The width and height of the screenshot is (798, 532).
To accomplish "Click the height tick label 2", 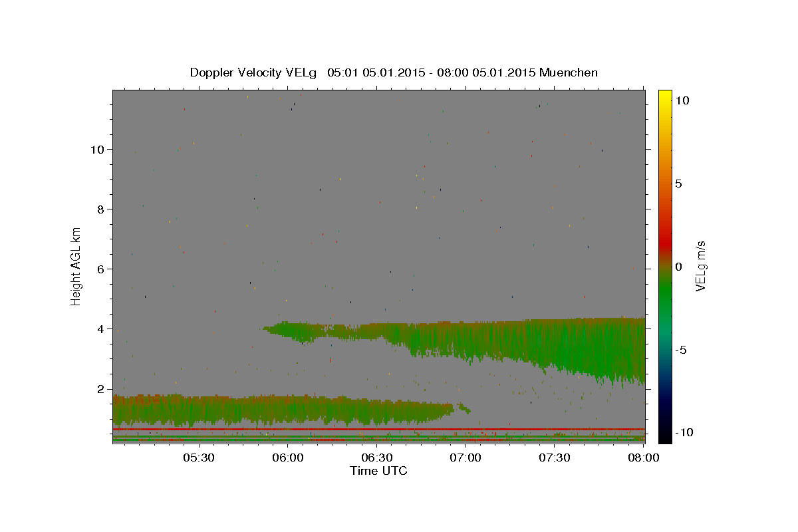I will (x=102, y=389).
